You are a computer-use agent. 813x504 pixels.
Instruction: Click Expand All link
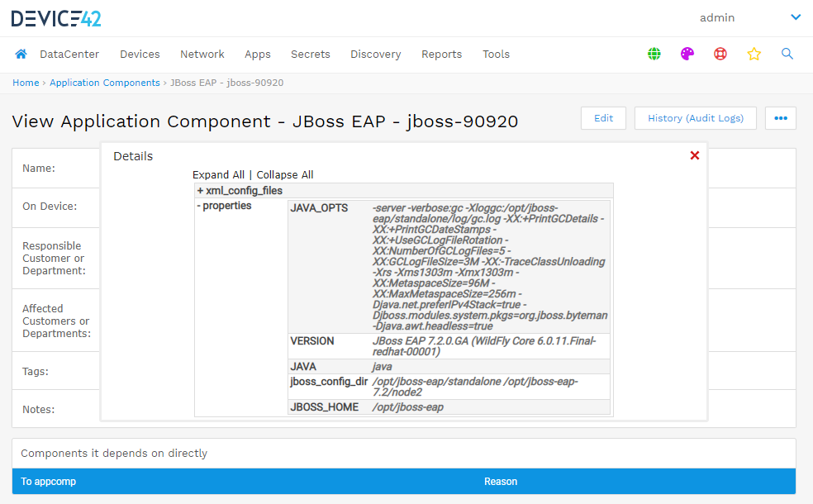click(218, 174)
